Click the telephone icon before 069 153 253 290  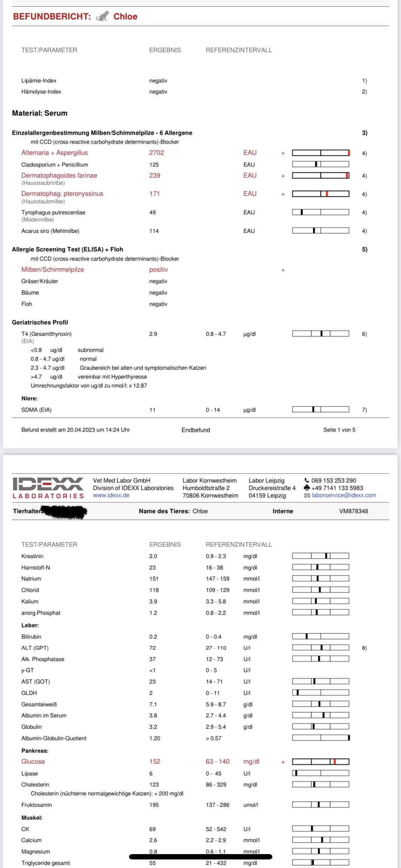(307, 480)
